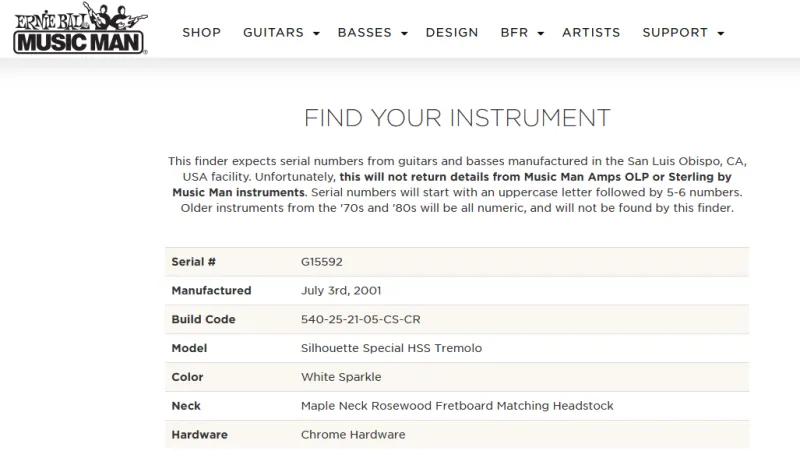Click the Chrome Hardware value row
This screenshot has width=800, height=458.
[x=457, y=435]
